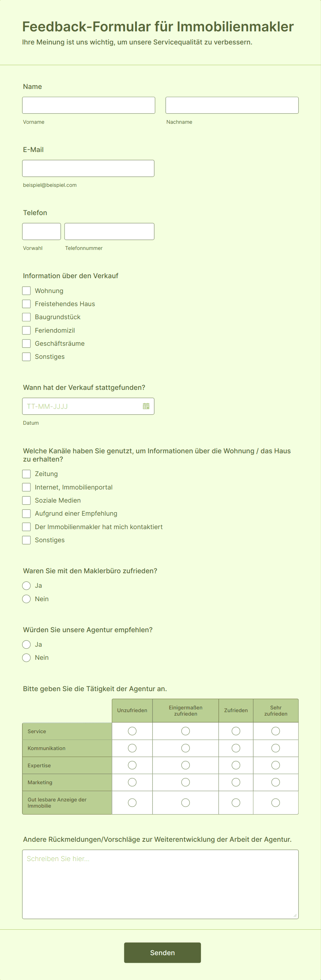Screen dimensions: 321x980
Task: Select Ja for Maklerbüro satisfaction
Action: pos(26,586)
